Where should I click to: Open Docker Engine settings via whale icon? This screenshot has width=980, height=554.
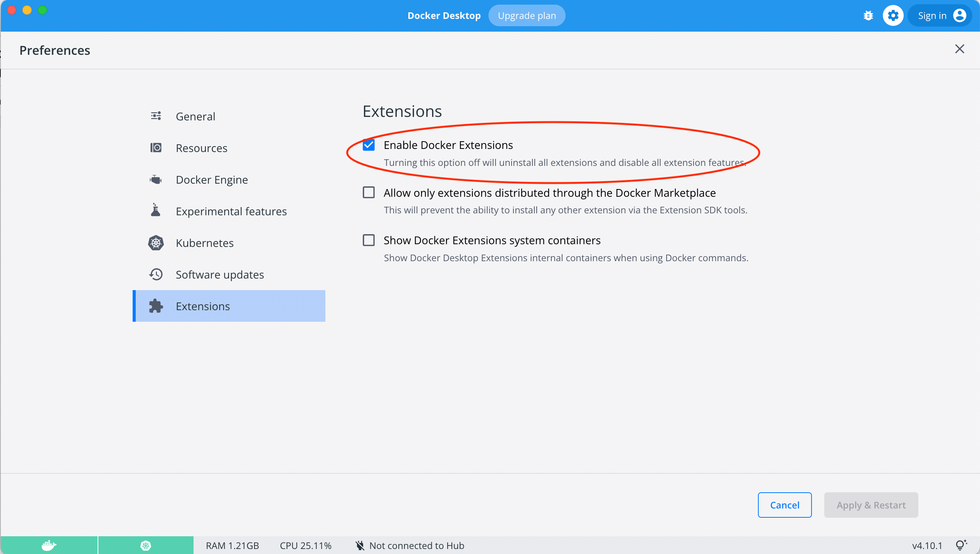[155, 179]
